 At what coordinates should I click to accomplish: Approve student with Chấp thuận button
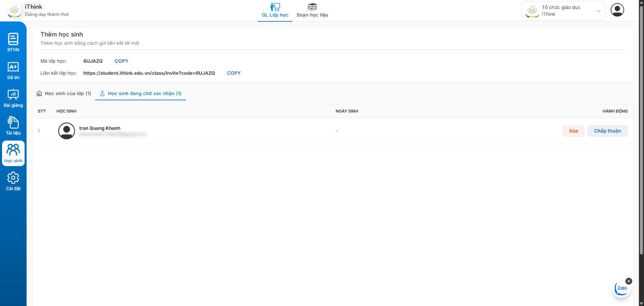tap(607, 131)
